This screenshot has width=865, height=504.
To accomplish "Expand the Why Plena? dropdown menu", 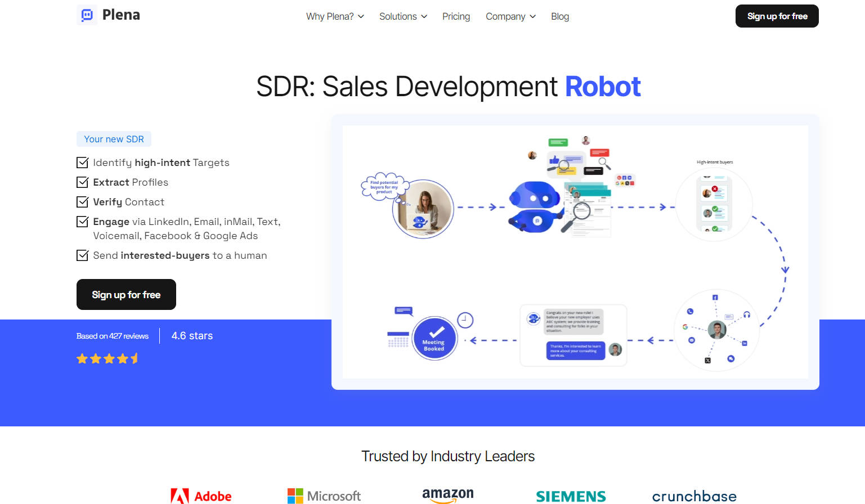I will click(335, 16).
